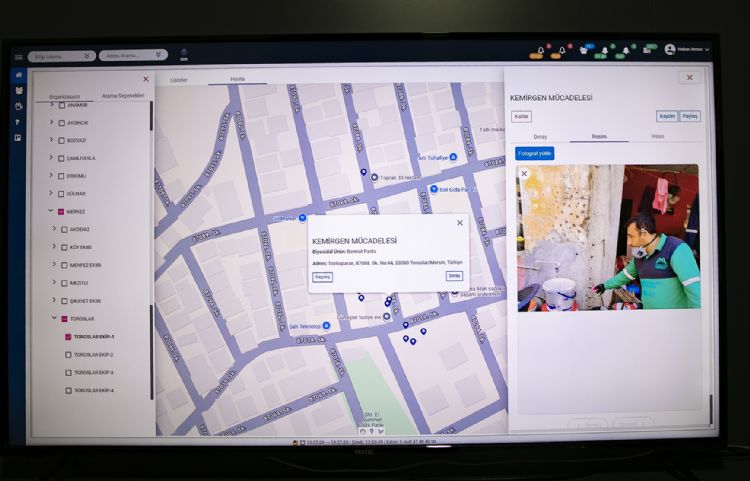Collapse the MERKEZ tree node

pyautogui.click(x=51, y=211)
